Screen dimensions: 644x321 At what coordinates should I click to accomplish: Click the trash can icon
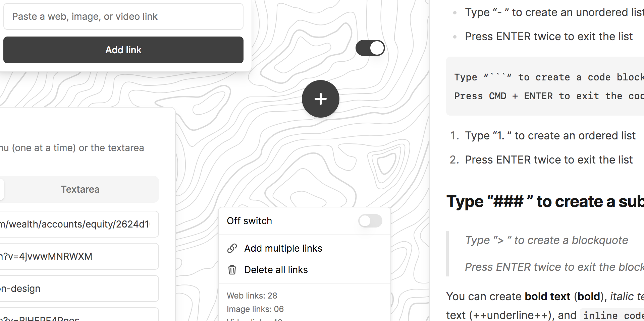pos(232,270)
